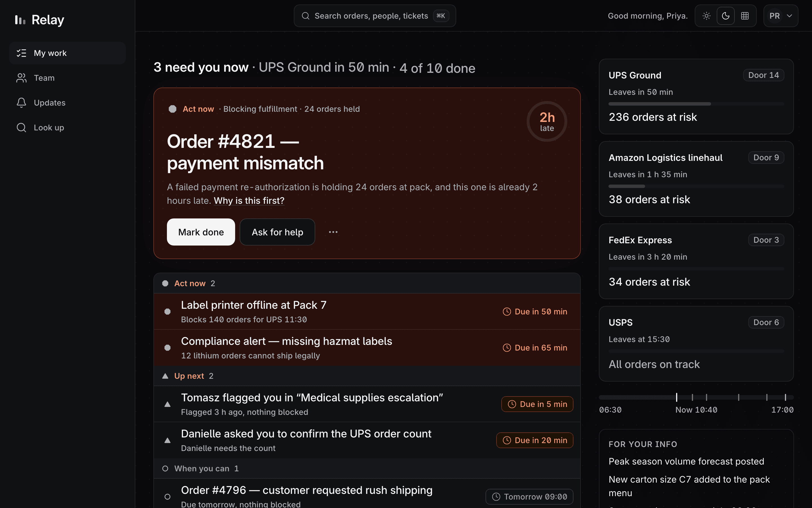Image resolution: width=812 pixels, height=508 pixels.
Task: Click the Relay logo icon
Action: pyautogui.click(x=20, y=20)
